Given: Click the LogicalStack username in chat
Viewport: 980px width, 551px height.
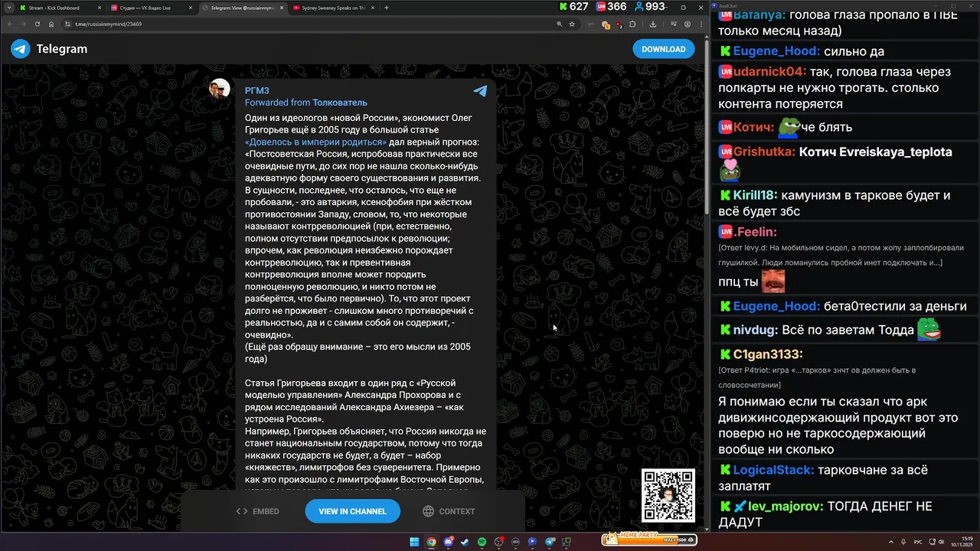Looking at the screenshot, I should click(x=773, y=470).
